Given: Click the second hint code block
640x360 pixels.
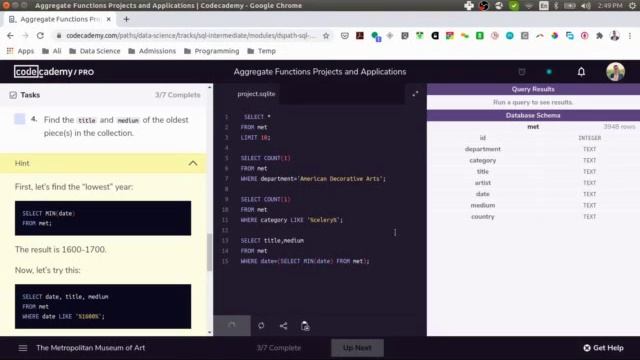Looking at the screenshot, I should coord(103,306).
